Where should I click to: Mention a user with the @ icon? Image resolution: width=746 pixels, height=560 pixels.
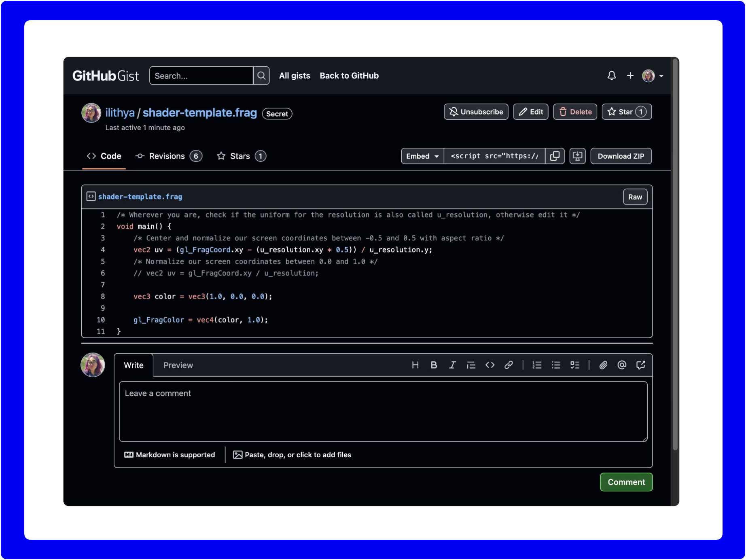coord(622,365)
